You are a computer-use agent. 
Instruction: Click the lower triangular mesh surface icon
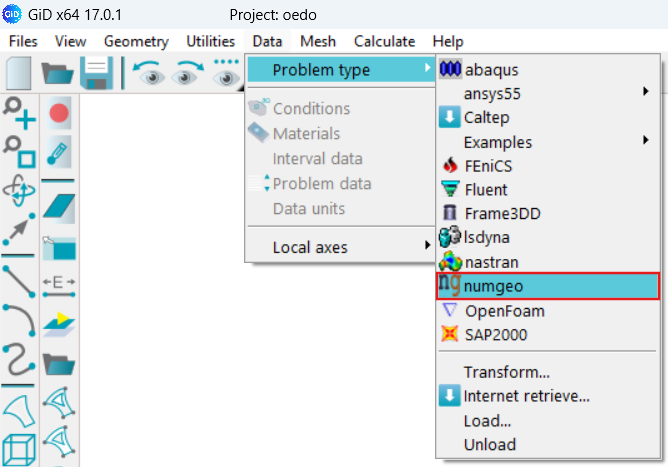[x=59, y=441]
